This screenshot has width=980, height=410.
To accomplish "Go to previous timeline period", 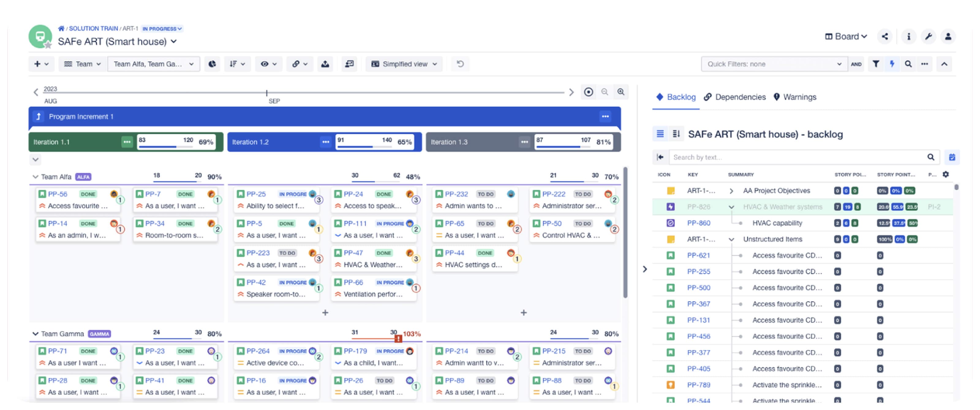I will point(36,92).
